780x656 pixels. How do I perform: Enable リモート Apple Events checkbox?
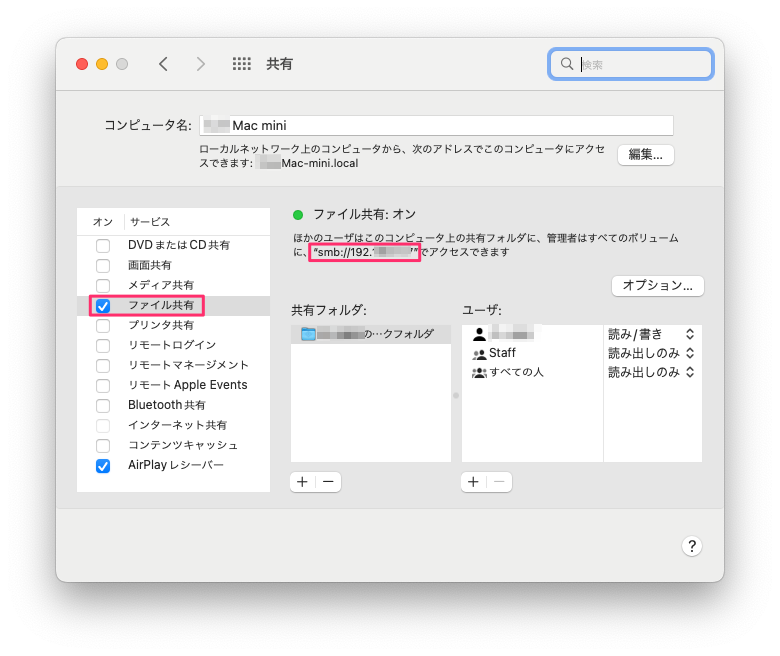103,385
